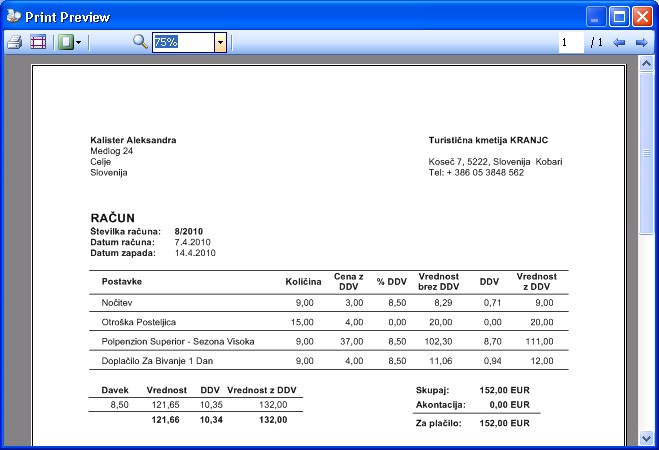
Task: Click the bold DDV total 10,34
Action: [x=211, y=420]
